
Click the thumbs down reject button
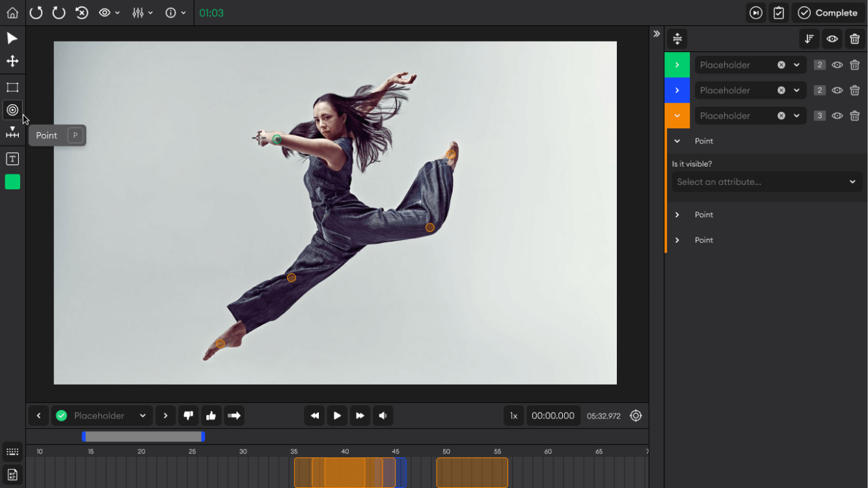pos(189,416)
